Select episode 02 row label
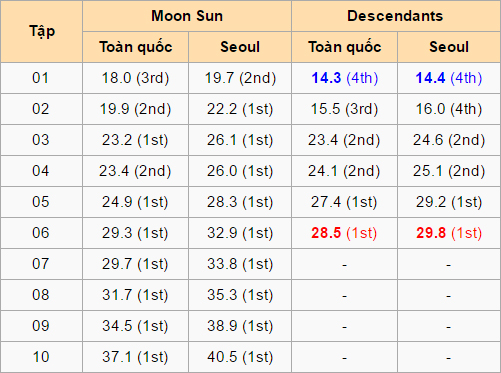The width and height of the screenshot is (501, 373). (x=41, y=109)
